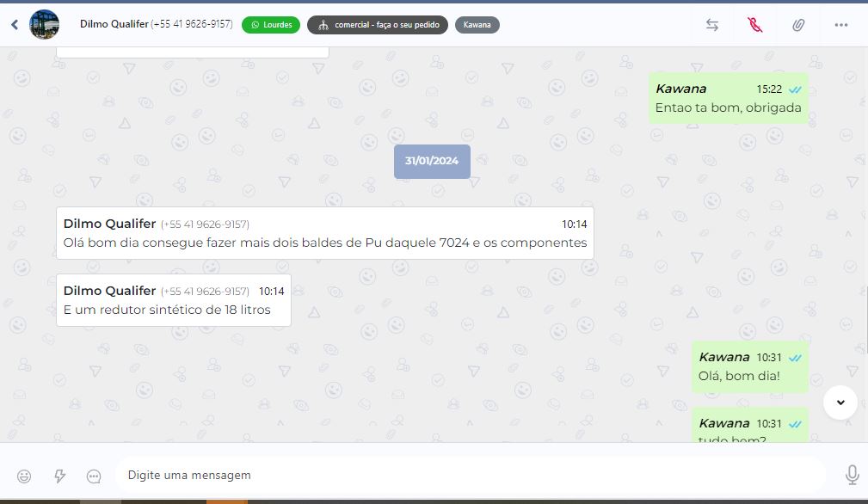The width and height of the screenshot is (868, 504).
Task: Jump to latest messages with the down chevron
Action: [840, 403]
